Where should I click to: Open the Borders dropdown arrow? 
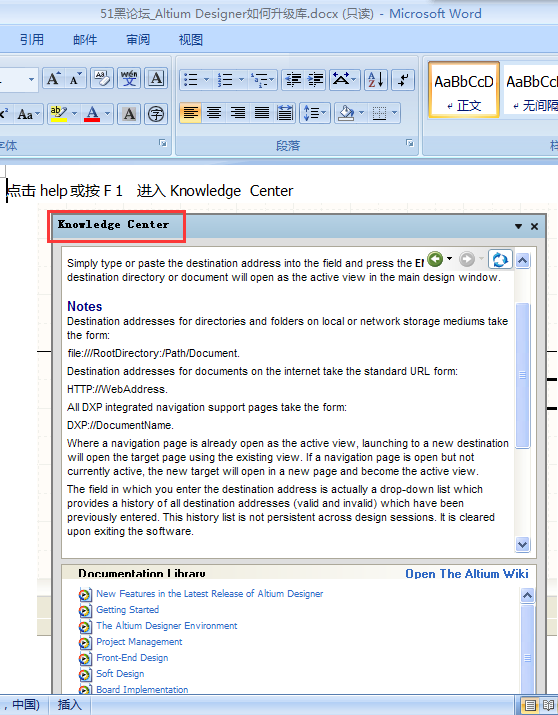coord(395,113)
